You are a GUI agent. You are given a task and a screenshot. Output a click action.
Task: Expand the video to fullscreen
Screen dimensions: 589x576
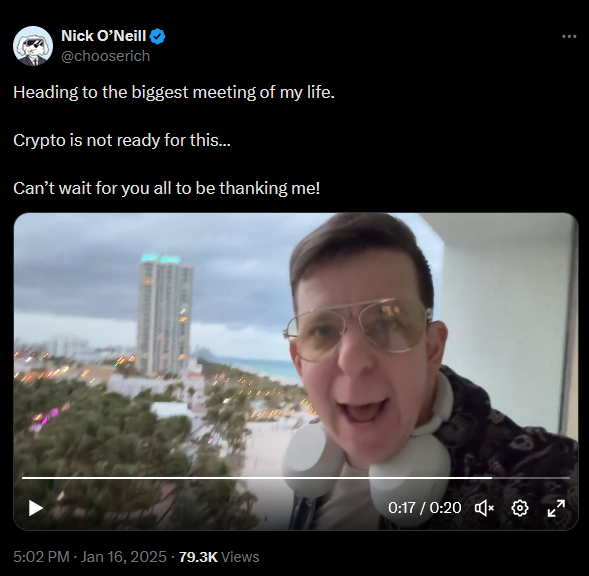[556, 508]
